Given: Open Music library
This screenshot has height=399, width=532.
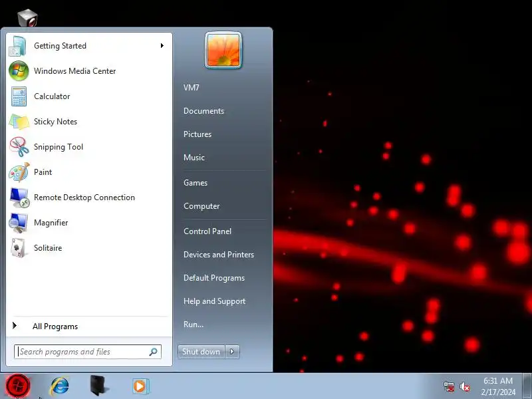Looking at the screenshot, I should pos(194,158).
